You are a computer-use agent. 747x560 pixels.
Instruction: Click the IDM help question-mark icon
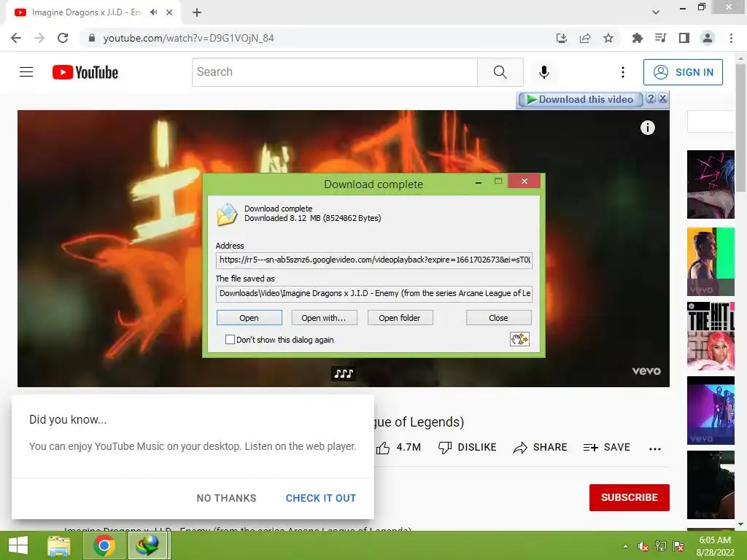(x=651, y=98)
